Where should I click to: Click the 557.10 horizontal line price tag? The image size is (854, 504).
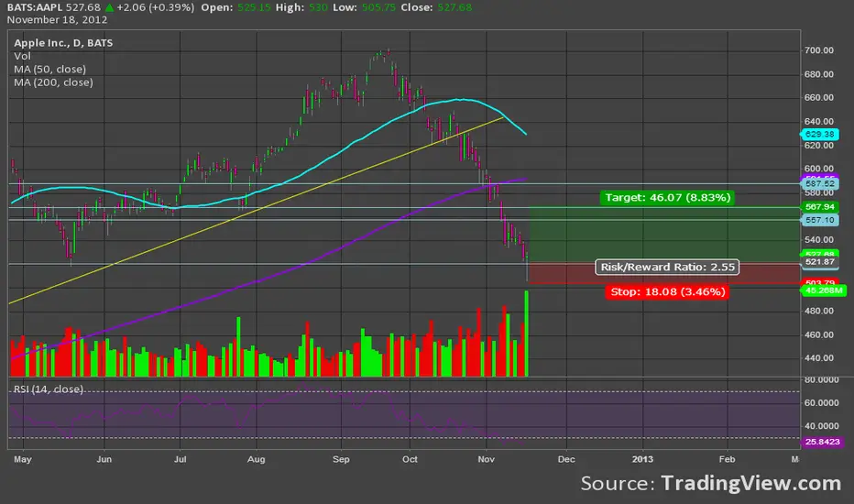tap(820, 220)
